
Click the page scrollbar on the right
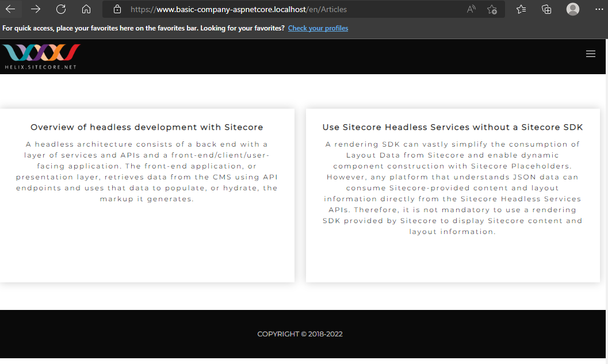605,173
